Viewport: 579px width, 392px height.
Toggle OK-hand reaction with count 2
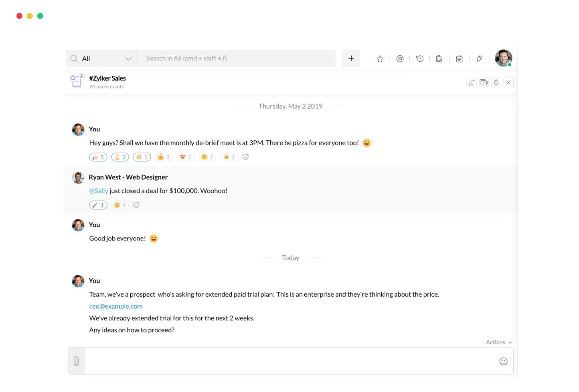tap(120, 157)
